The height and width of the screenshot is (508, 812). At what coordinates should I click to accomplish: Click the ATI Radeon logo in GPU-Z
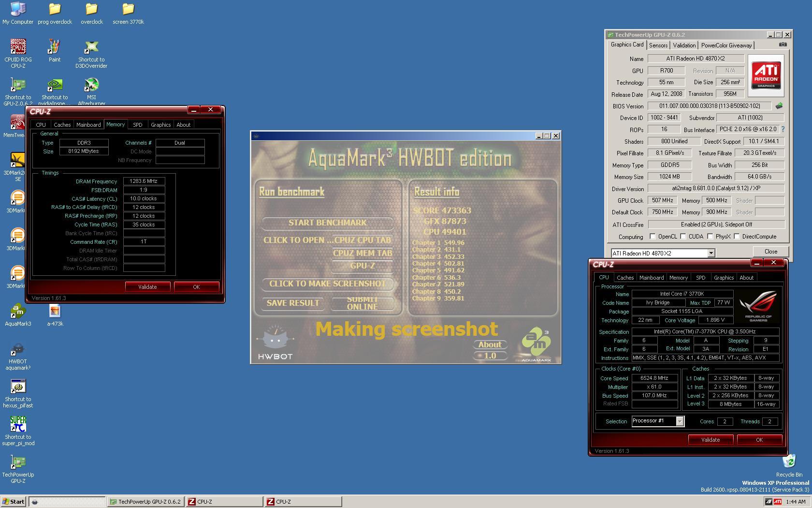766,75
